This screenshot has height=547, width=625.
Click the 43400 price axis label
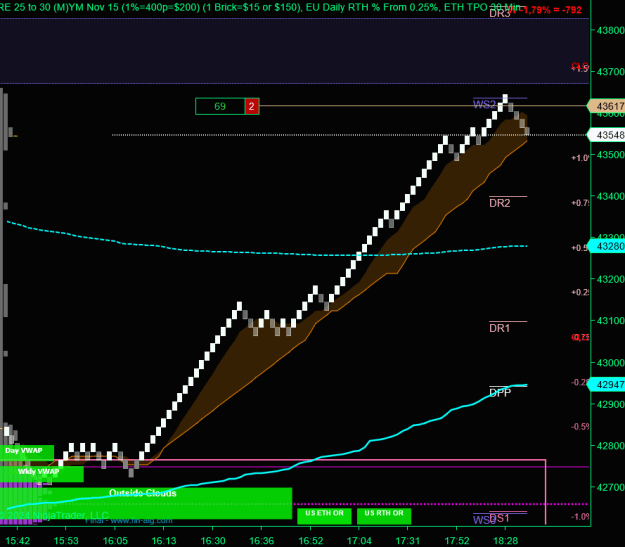[610, 196]
